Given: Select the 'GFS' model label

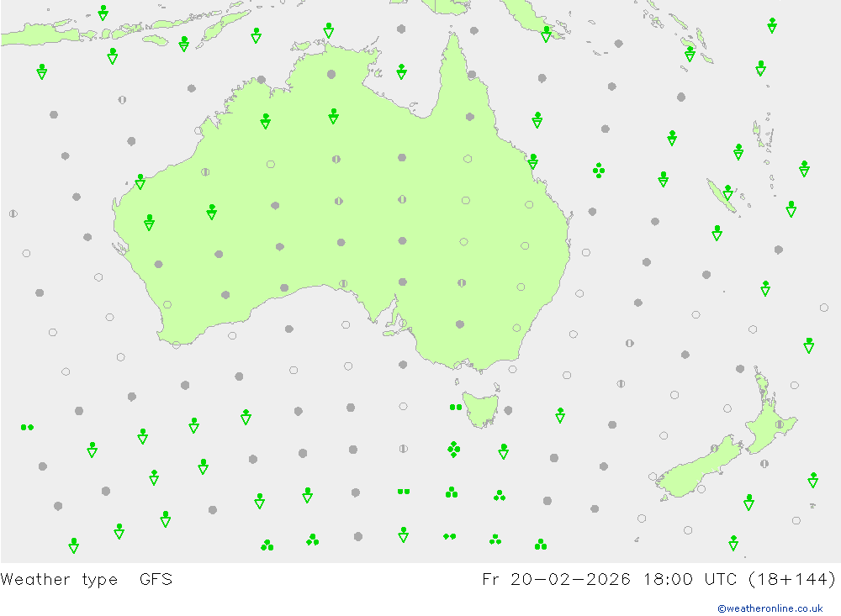Looking at the screenshot, I should click(x=156, y=579).
